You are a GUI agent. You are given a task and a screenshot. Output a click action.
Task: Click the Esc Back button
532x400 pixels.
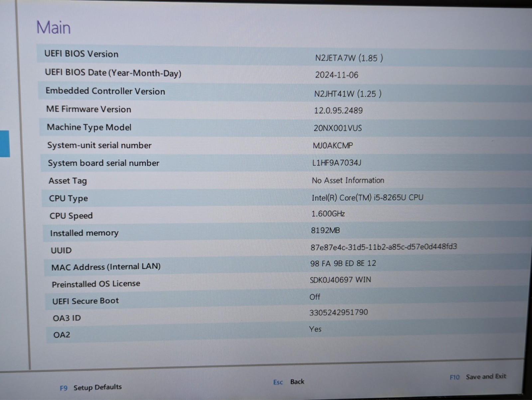tap(289, 382)
